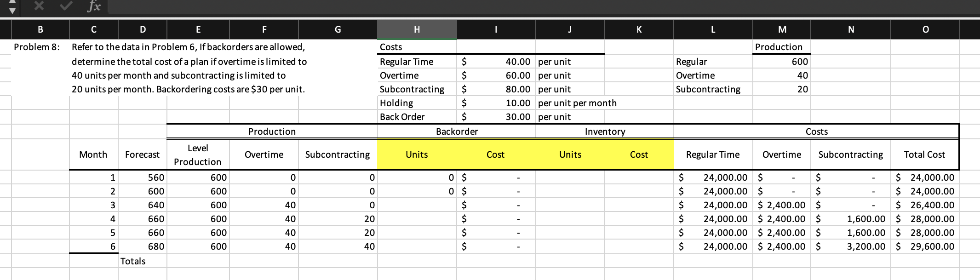Click the fx Insert Function icon
Viewport: 980px width, 280px height.
point(94,6)
